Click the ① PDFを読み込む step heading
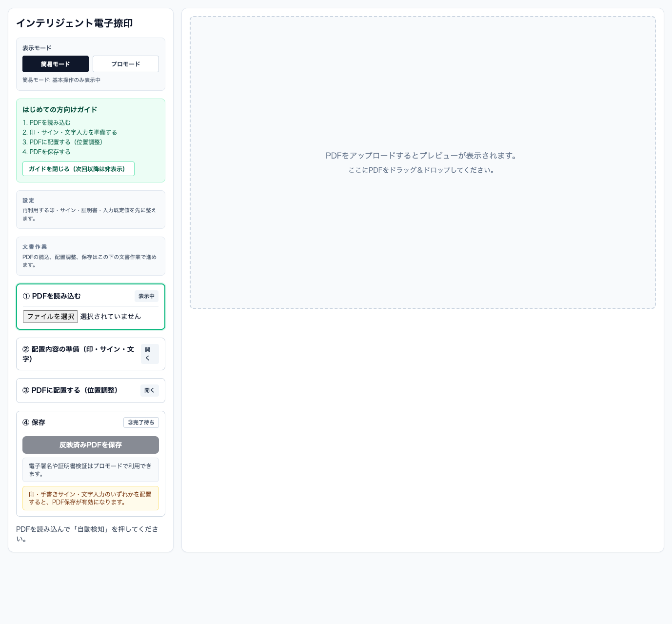672x624 pixels. click(x=52, y=296)
